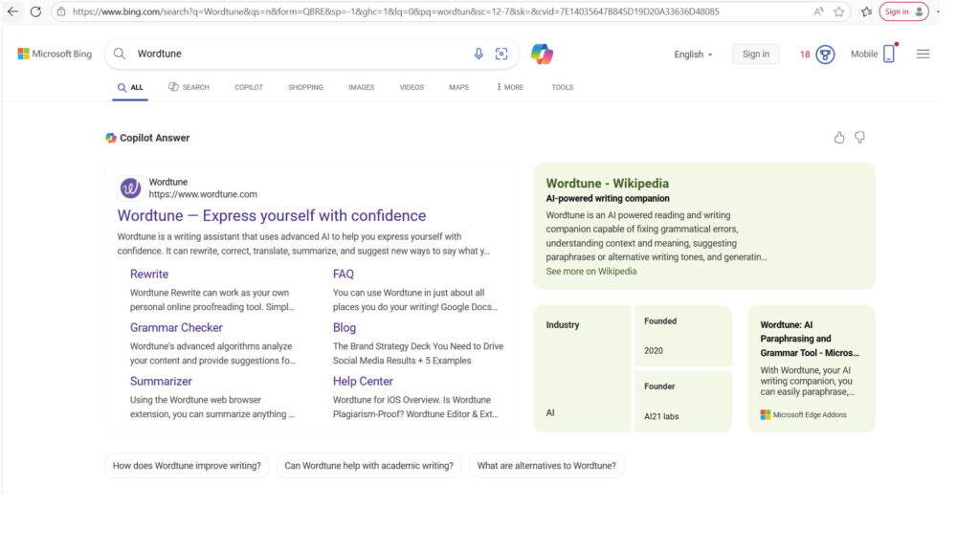Search using an image icon
Image resolution: width=980 pixels, height=551 pixels.
[501, 54]
